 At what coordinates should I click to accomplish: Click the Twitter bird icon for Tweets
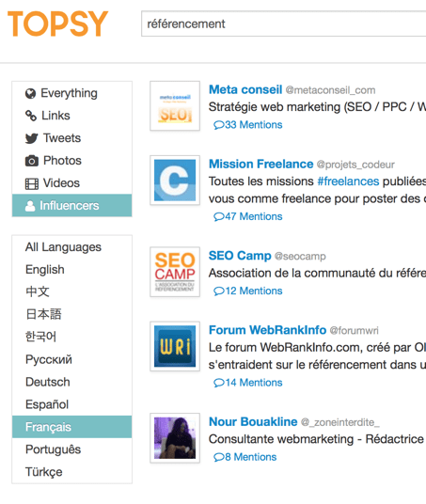click(x=32, y=138)
